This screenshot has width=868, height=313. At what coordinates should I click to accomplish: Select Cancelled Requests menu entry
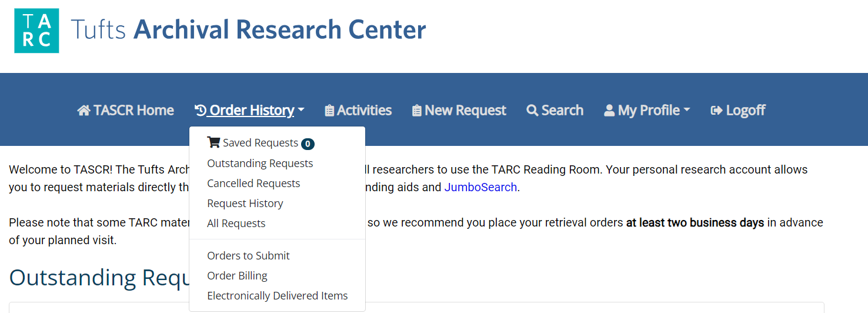tap(253, 183)
